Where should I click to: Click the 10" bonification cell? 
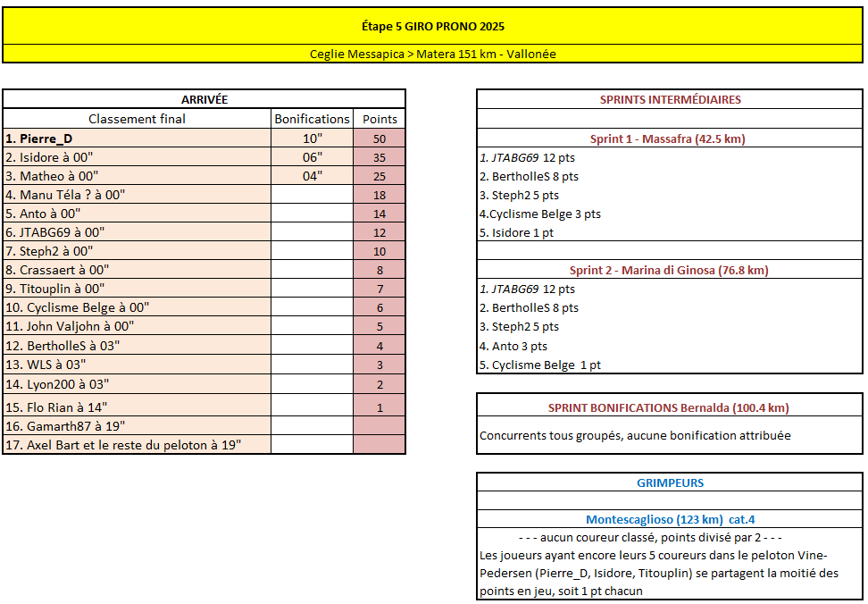[x=312, y=138]
